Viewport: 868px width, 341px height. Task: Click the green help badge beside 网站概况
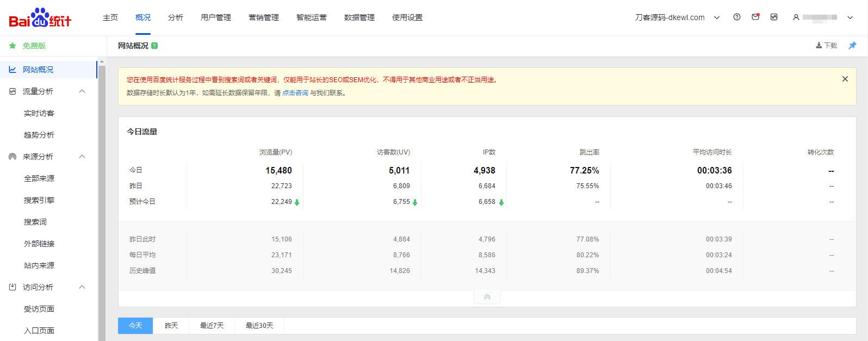tap(154, 46)
